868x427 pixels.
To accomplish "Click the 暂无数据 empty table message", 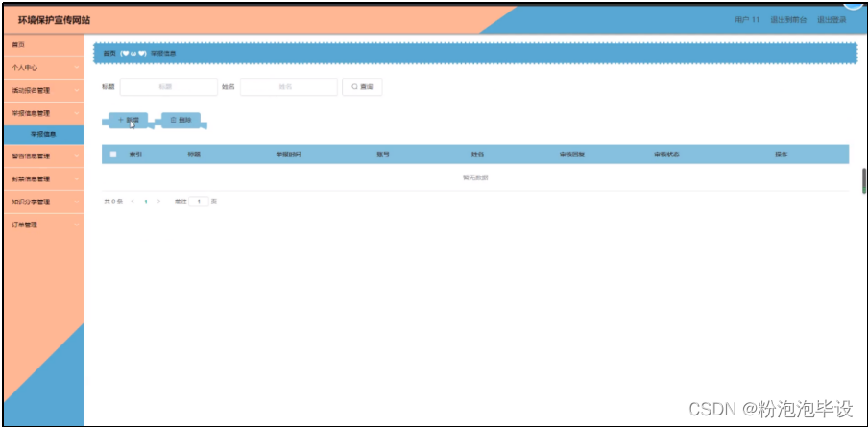I will [x=475, y=178].
